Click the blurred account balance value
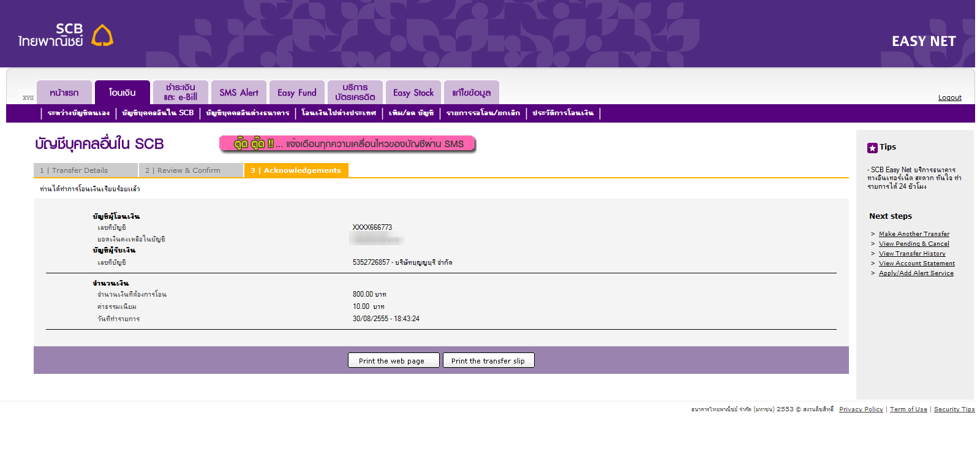The height and width of the screenshot is (475, 980). [x=377, y=239]
